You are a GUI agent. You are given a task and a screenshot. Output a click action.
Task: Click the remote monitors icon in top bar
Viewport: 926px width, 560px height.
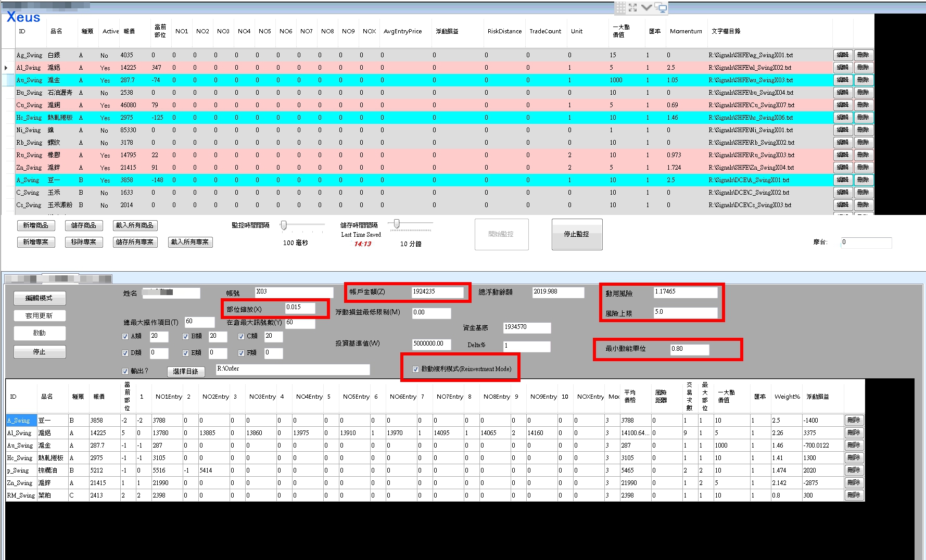click(x=661, y=7)
